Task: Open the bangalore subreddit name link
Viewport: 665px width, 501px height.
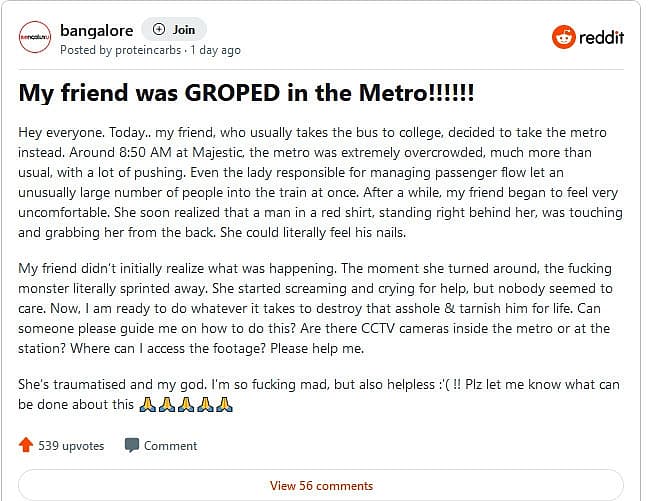Action: click(97, 31)
